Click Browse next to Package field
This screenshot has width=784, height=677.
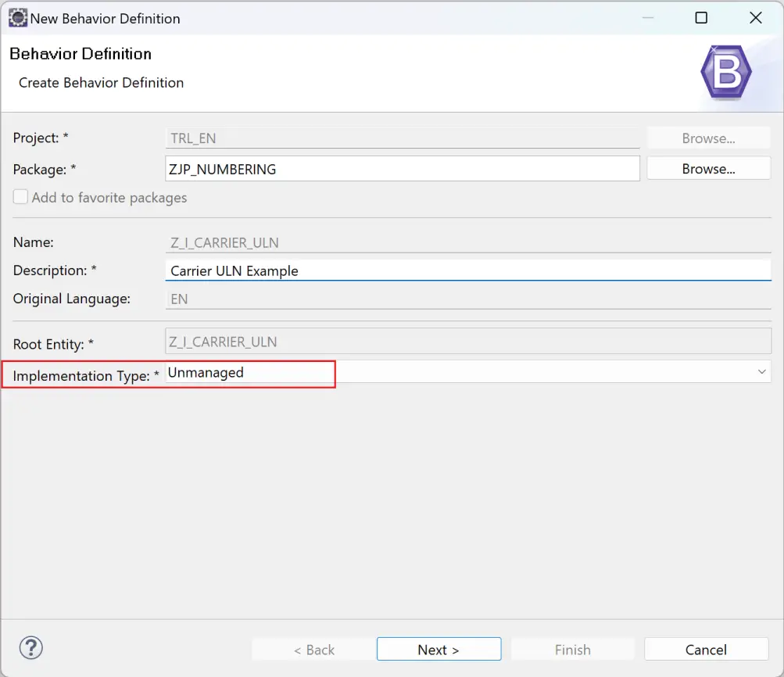(708, 169)
